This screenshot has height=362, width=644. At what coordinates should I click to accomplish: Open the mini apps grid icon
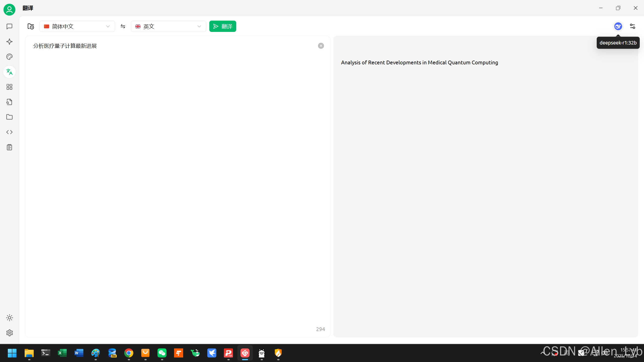coord(9,87)
